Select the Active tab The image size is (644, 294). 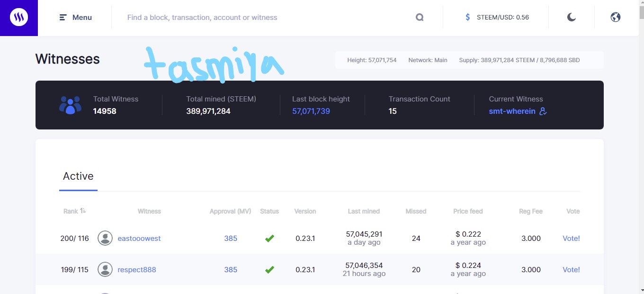[78, 176]
